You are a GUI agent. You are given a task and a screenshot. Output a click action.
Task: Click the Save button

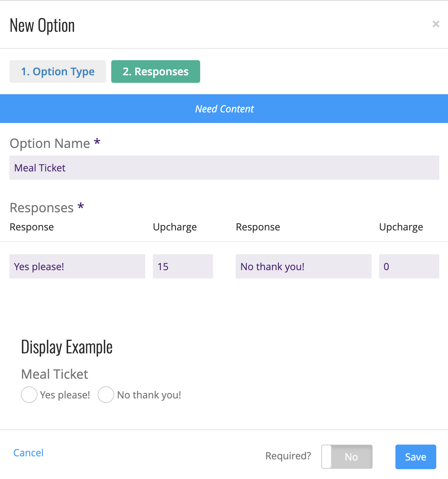tap(416, 457)
